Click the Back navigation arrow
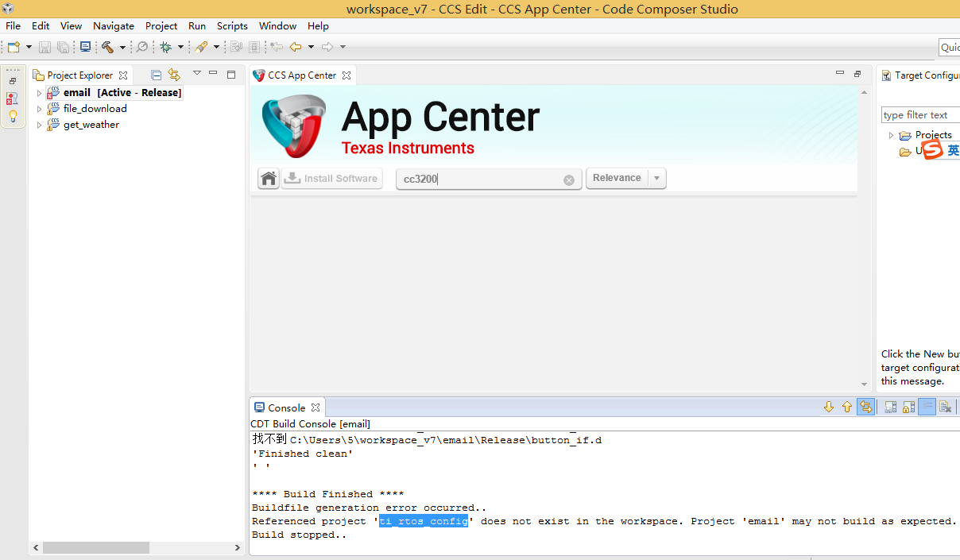The height and width of the screenshot is (560, 960). pyautogui.click(x=296, y=48)
